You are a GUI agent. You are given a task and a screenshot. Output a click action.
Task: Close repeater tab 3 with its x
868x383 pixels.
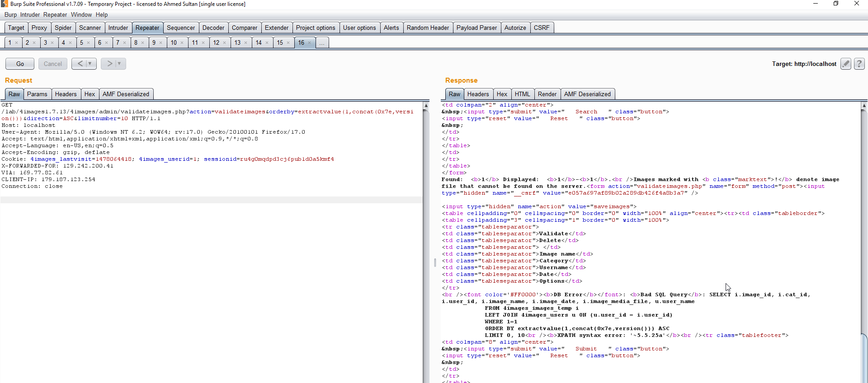52,43
